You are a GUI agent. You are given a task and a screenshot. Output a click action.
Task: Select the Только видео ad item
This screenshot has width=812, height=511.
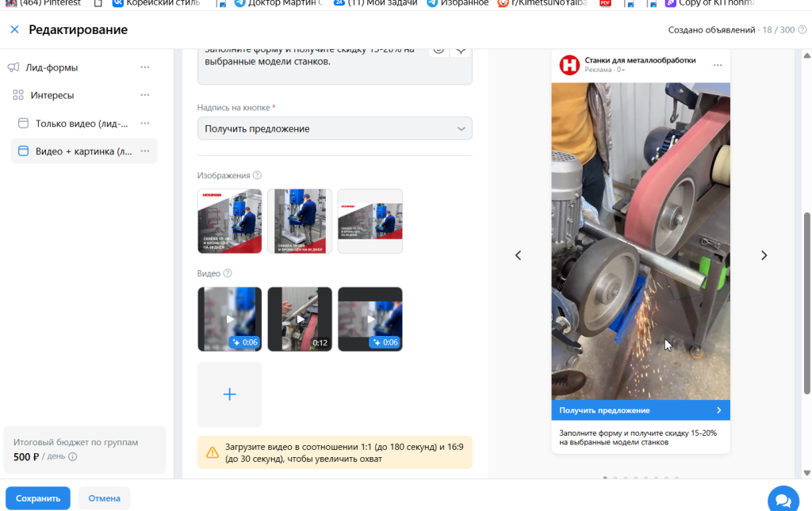tap(82, 123)
